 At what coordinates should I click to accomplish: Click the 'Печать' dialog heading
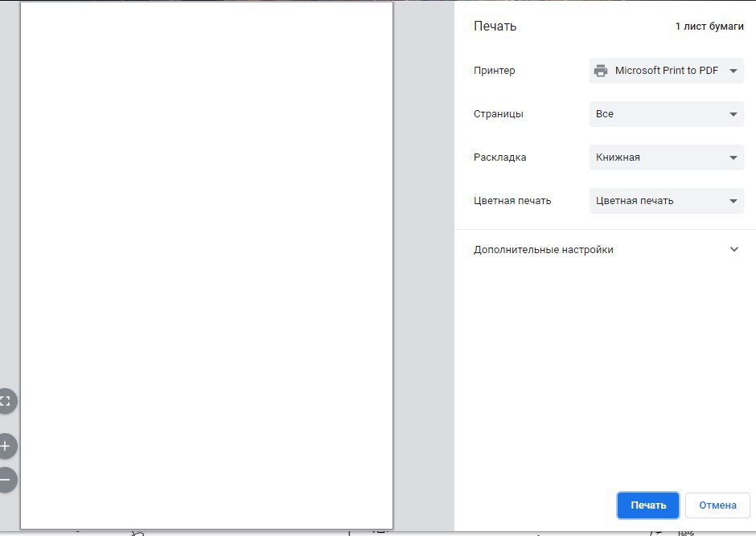tap(495, 26)
